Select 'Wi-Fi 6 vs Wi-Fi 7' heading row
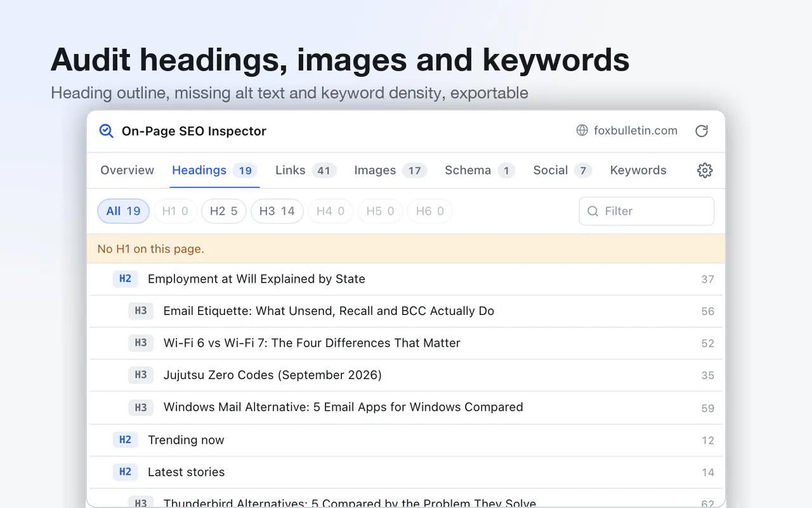This screenshot has width=812, height=508. pos(406,343)
